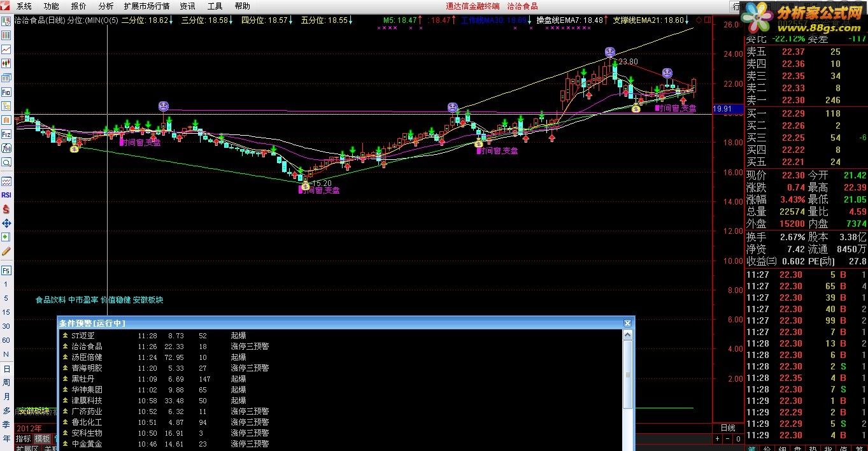Select the 15-minute period button
The width and height of the screenshot is (868, 451).
click(x=6, y=312)
